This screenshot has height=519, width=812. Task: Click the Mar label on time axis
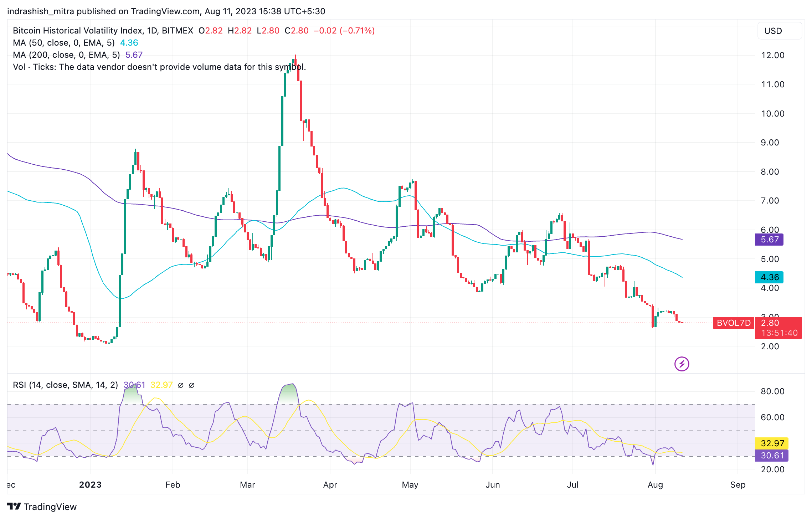[x=247, y=485]
